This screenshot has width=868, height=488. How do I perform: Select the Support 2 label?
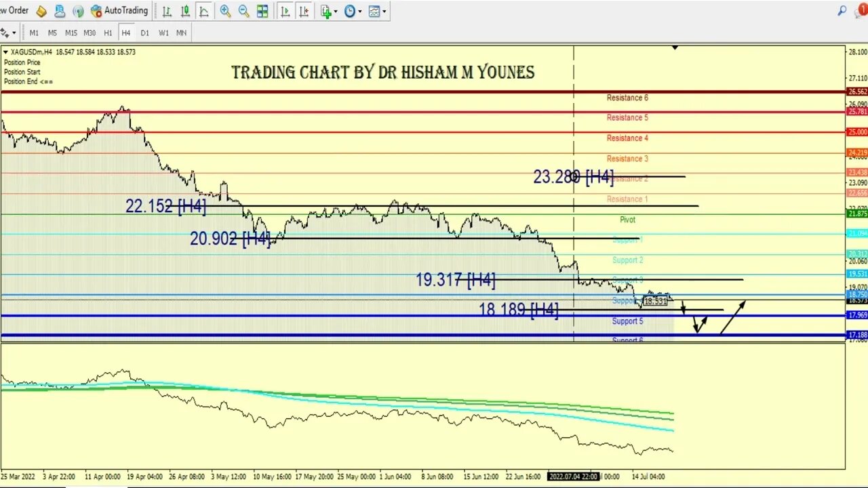627,260
